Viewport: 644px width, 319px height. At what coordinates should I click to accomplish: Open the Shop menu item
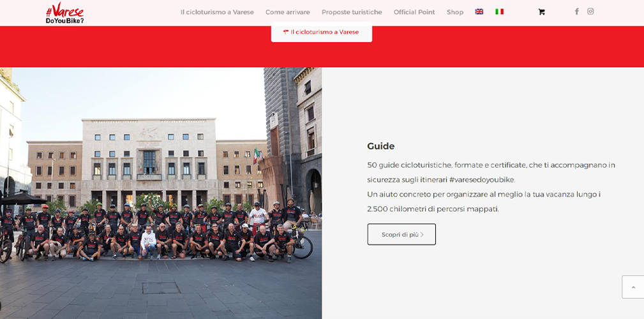pos(455,12)
